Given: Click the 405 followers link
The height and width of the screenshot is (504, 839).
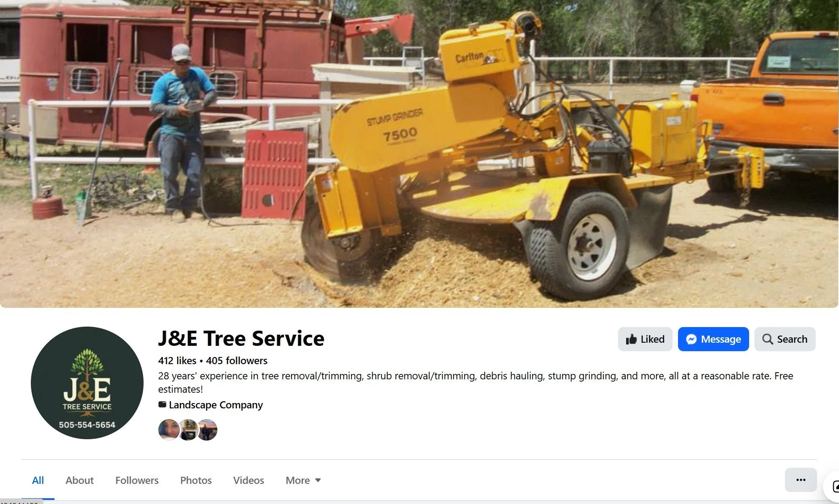Looking at the screenshot, I should click(x=237, y=361).
